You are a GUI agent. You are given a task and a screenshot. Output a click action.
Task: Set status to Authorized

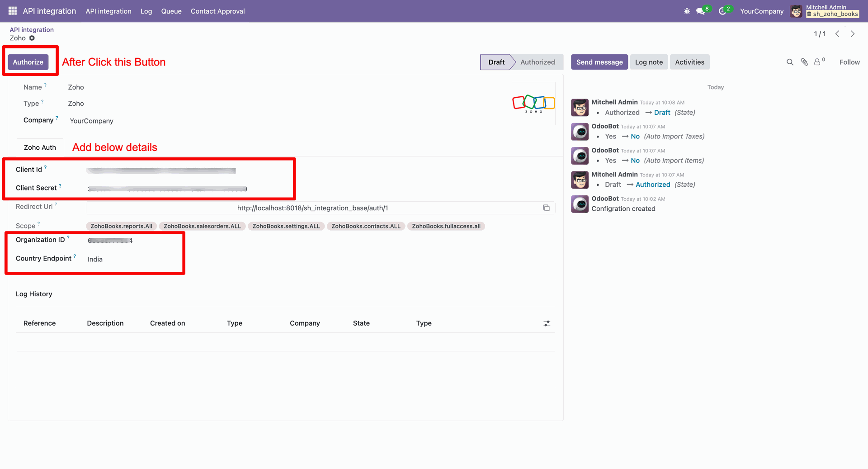538,62
